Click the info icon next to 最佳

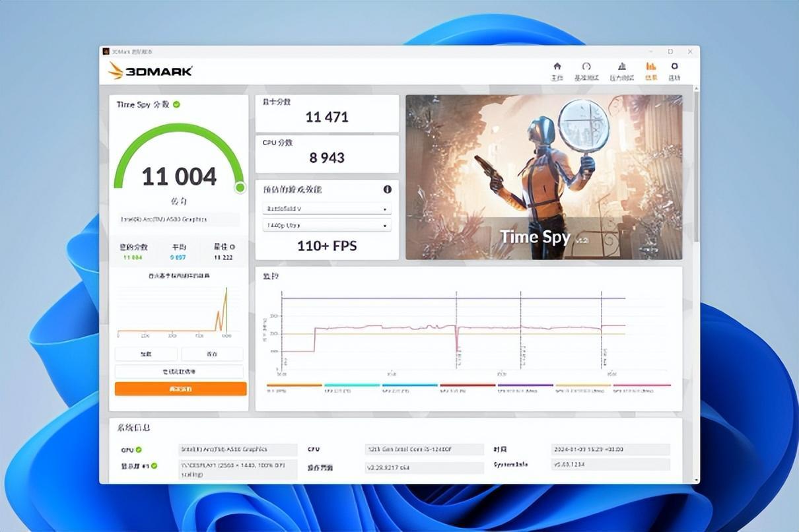point(232,247)
